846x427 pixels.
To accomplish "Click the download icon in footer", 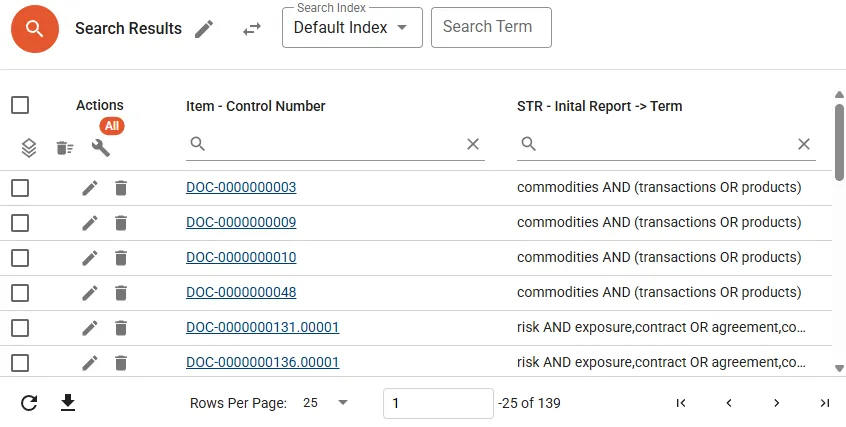I will pyautogui.click(x=68, y=403).
